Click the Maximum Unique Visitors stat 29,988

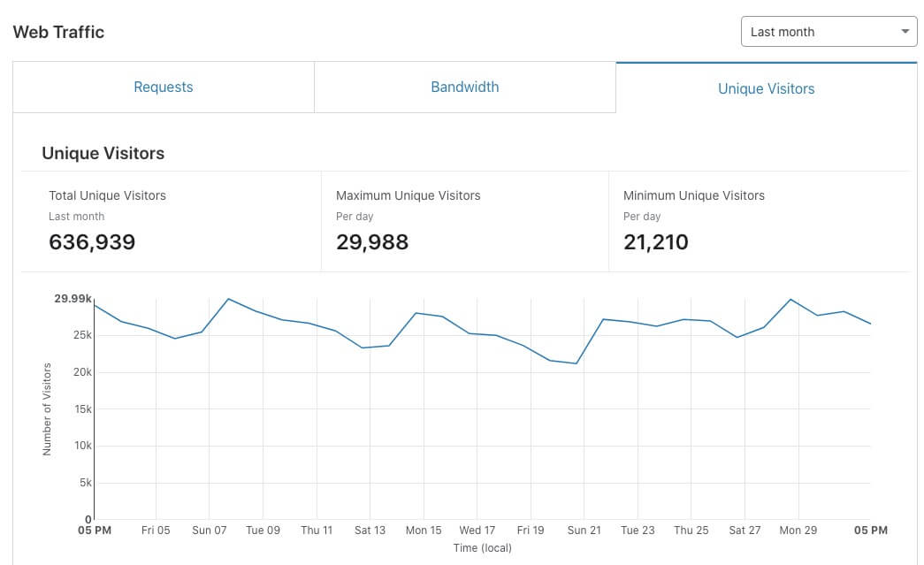pos(372,241)
